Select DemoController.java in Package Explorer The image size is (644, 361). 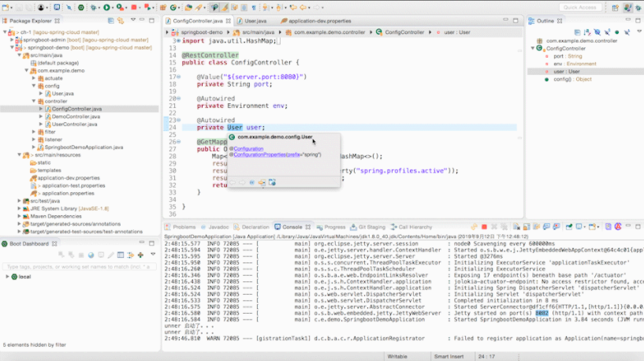coord(76,117)
